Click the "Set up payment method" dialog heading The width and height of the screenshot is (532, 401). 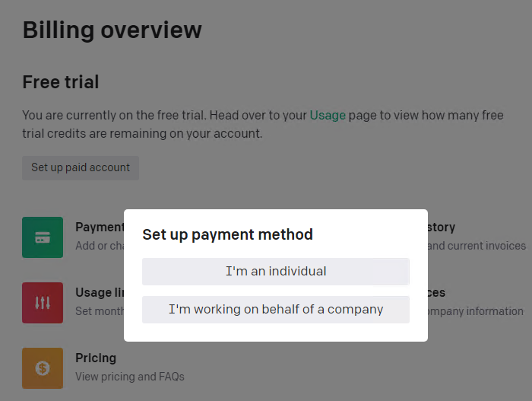227,234
